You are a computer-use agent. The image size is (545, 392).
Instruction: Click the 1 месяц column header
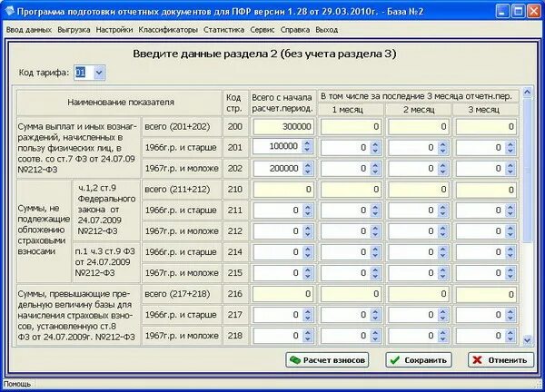351,110
